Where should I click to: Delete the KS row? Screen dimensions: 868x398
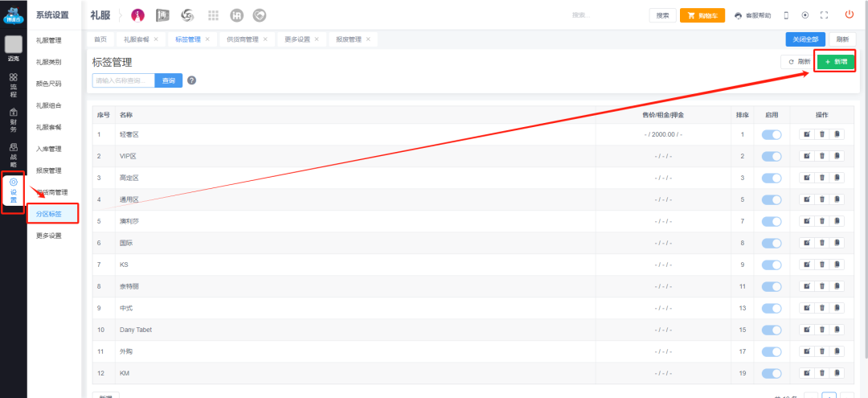pyautogui.click(x=821, y=265)
